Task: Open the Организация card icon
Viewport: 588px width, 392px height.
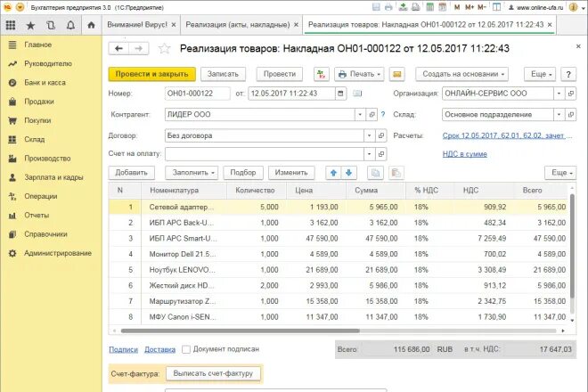Action: tap(571, 94)
